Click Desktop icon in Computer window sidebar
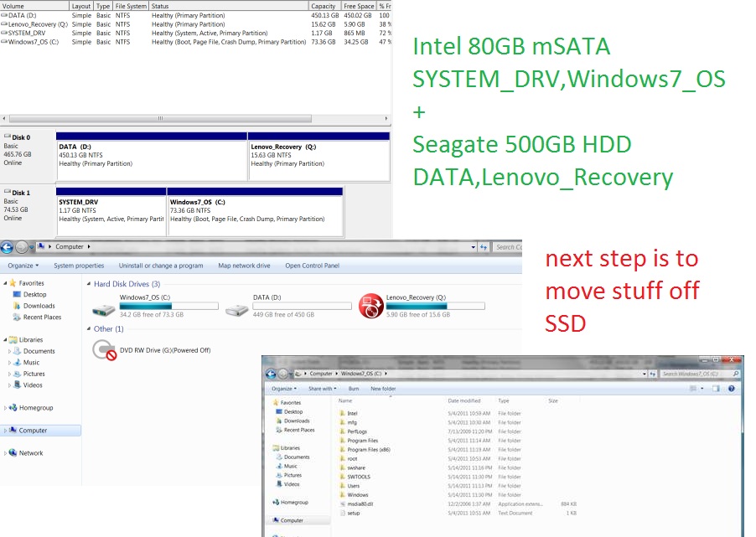 tap(17, 294)
